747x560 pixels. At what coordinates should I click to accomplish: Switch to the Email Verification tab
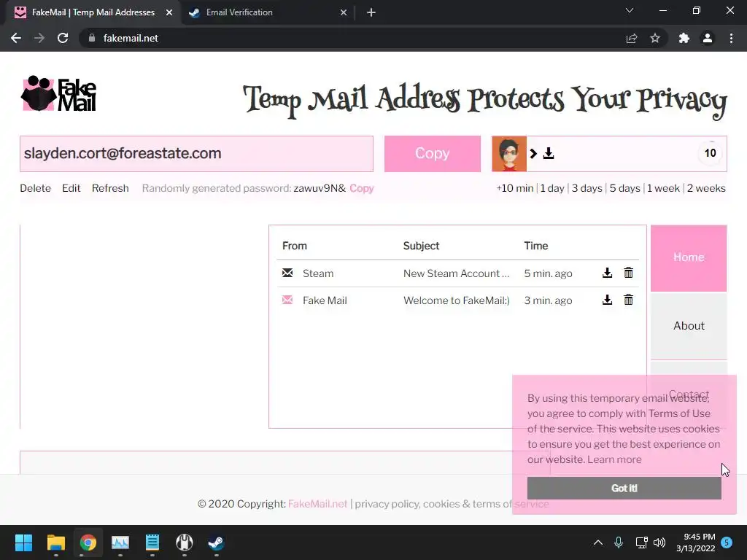268,12
